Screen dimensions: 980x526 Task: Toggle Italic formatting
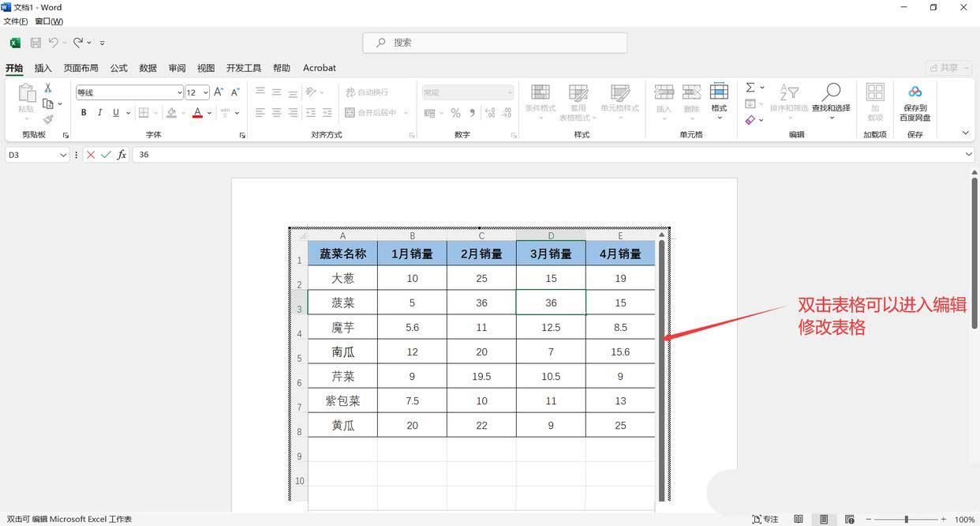[99, 113]
